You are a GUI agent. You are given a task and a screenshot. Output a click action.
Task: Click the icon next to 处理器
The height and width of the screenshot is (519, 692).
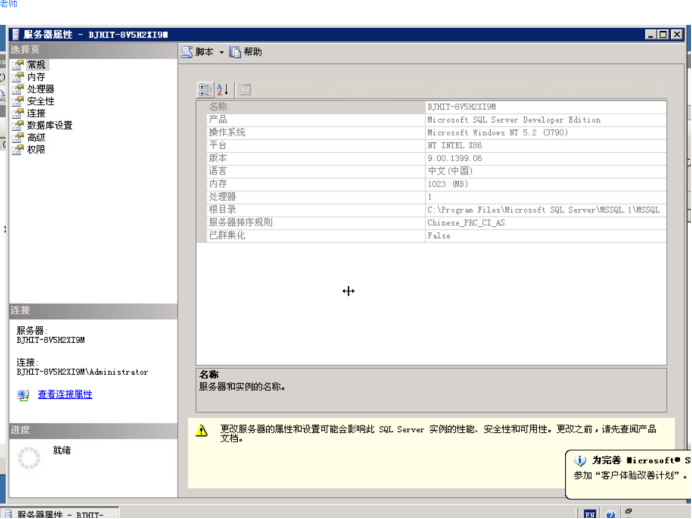click(x=18, y=89)
